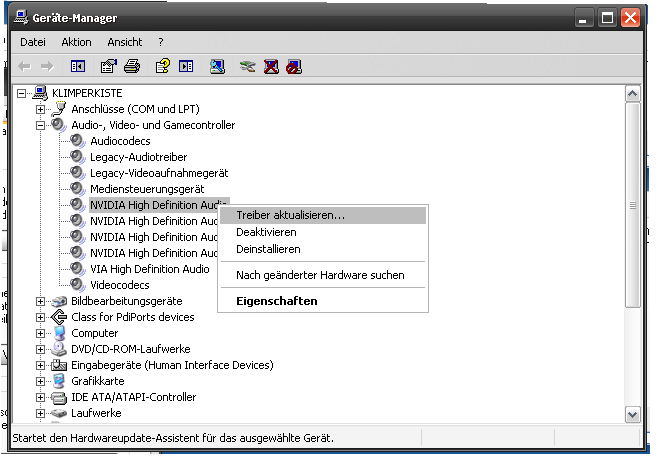
Task: Open the Properties toolbar icon
Action: click(109, 67)
